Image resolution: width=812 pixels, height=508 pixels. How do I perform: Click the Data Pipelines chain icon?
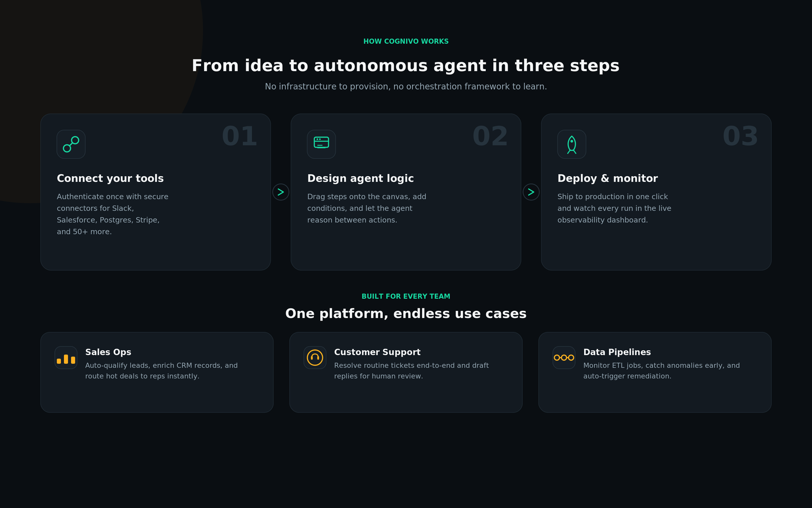tap(564, 358)
